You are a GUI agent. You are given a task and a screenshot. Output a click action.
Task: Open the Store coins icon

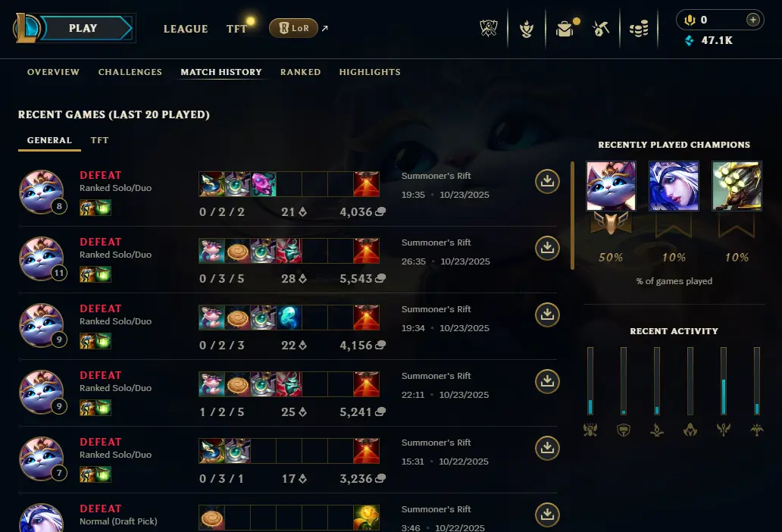pos(638,29)
